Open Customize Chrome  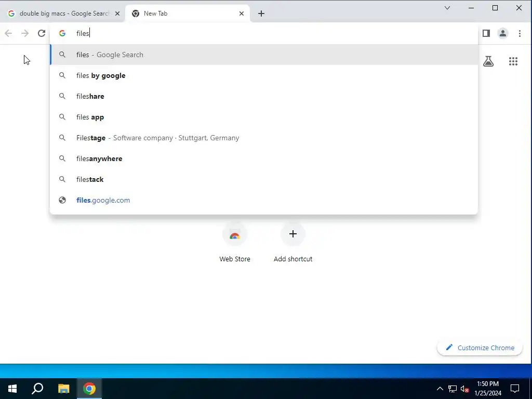point(480,348)
